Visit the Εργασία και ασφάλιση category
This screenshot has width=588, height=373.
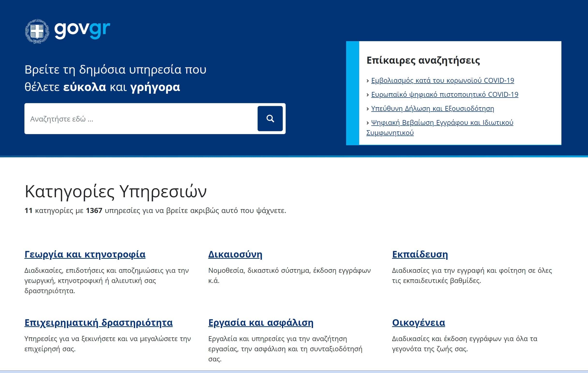(x=261, y=323)
